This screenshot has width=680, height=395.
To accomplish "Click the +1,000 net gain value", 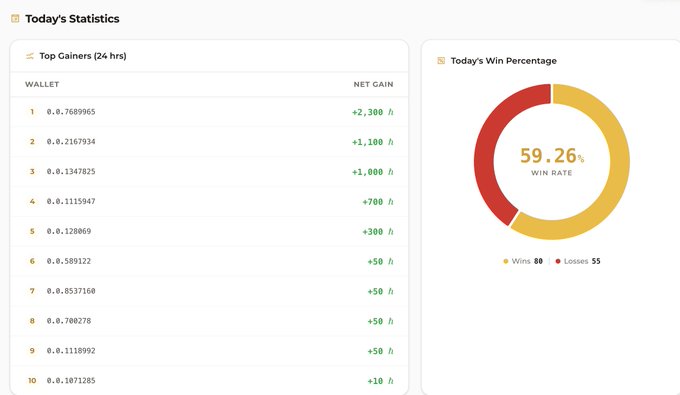I will [368, 172].
